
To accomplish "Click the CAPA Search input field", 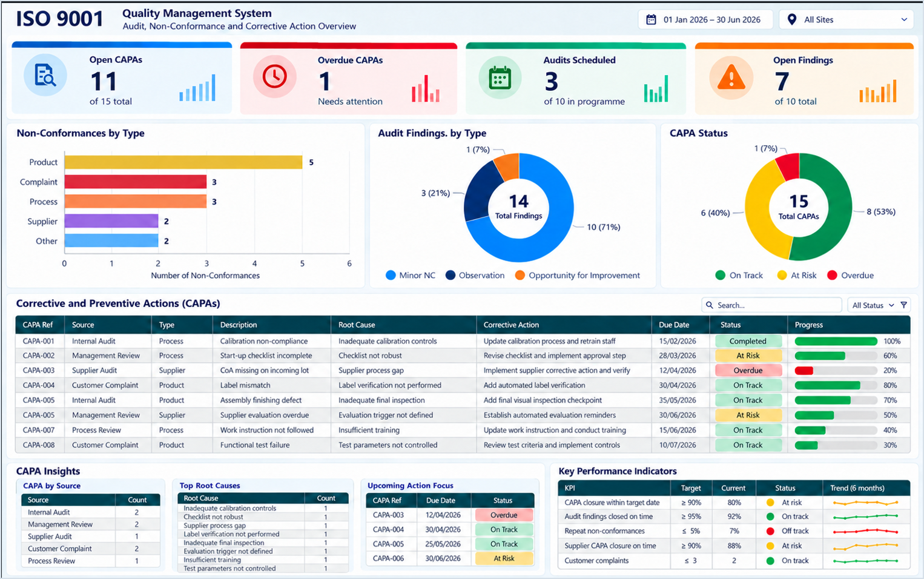I will pyautogui.click(x=771, y=305).
